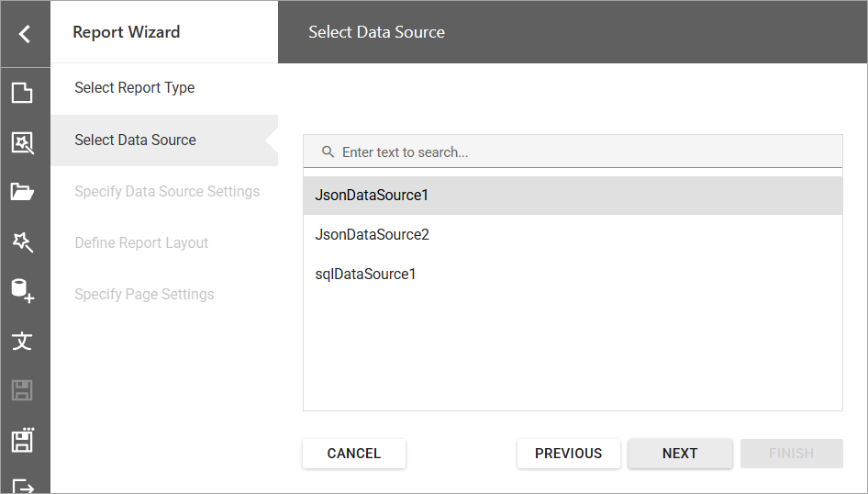Select sqlDataSource1 in the list
This screenshot has height=494, width=868.
tap(573, 275)
